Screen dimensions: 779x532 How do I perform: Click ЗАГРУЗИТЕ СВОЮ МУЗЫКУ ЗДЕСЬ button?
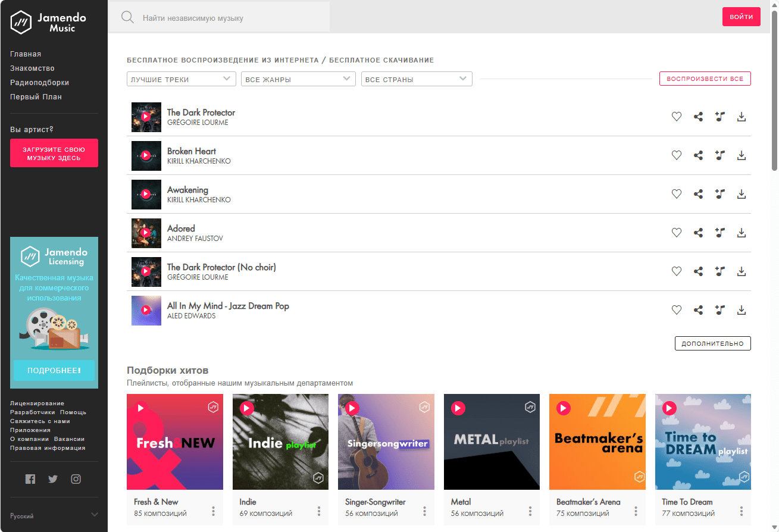[x=54, y=153]
